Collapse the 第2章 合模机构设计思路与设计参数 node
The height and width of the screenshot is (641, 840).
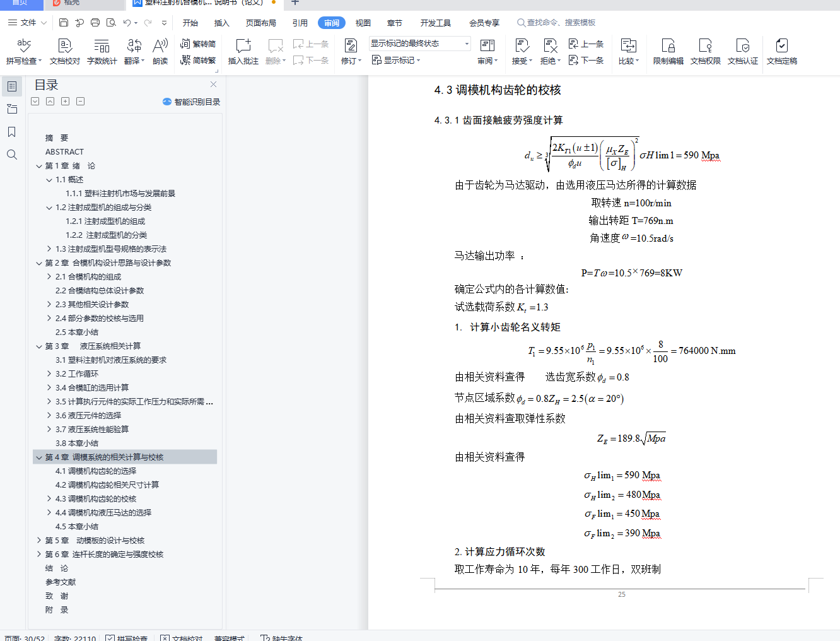[x=39, y=263]
